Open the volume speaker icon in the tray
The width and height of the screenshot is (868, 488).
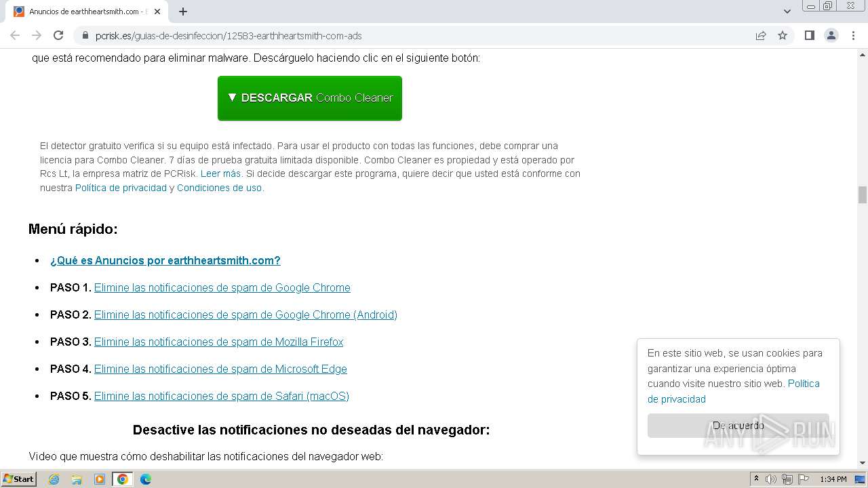[771, 479]
